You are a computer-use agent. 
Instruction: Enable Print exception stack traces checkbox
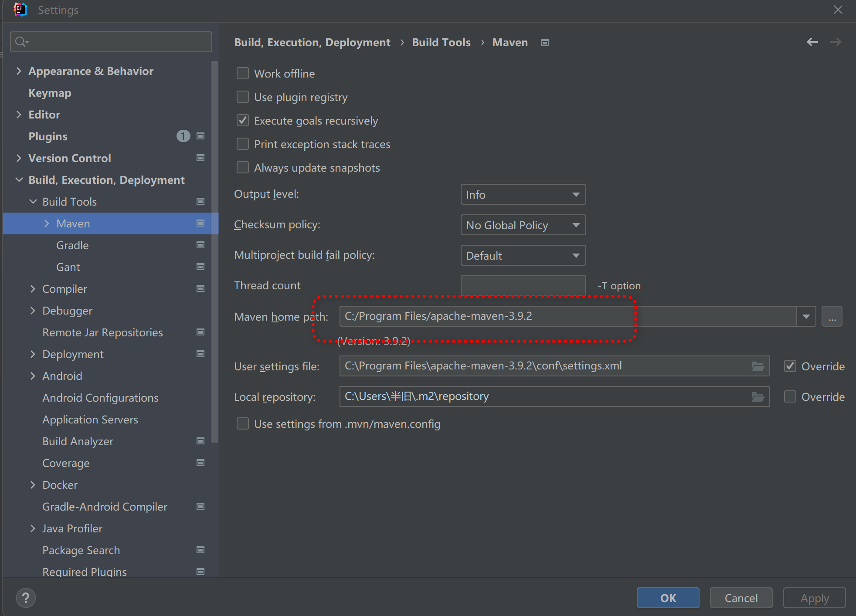pyautogui.click(x=243, y=144)
